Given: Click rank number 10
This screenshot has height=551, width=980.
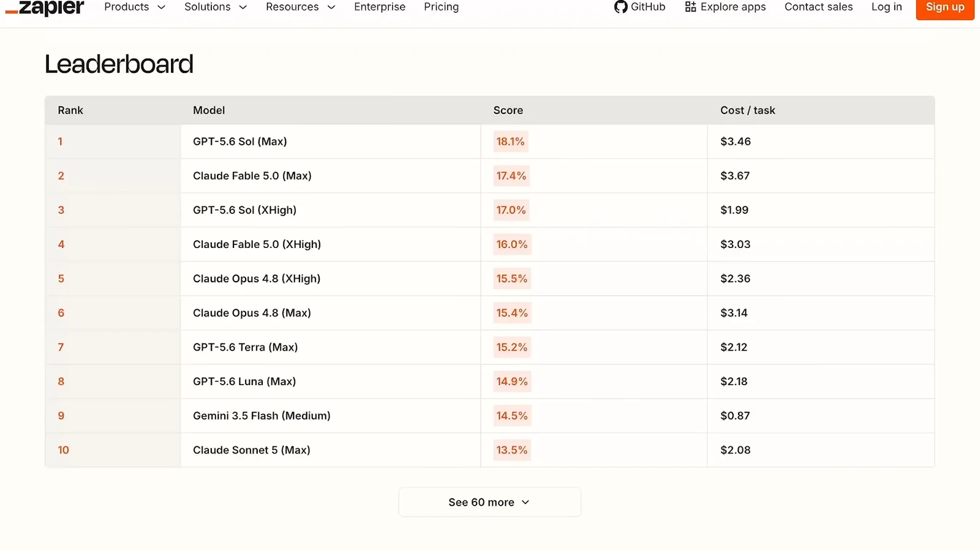Looking at the screenshot, I should click(63, 450).
